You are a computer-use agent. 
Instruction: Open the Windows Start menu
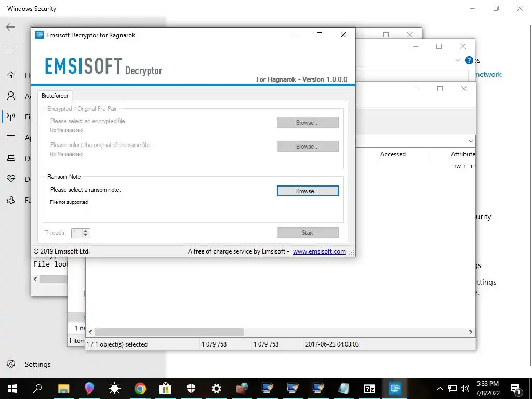(x=12, y=389)
